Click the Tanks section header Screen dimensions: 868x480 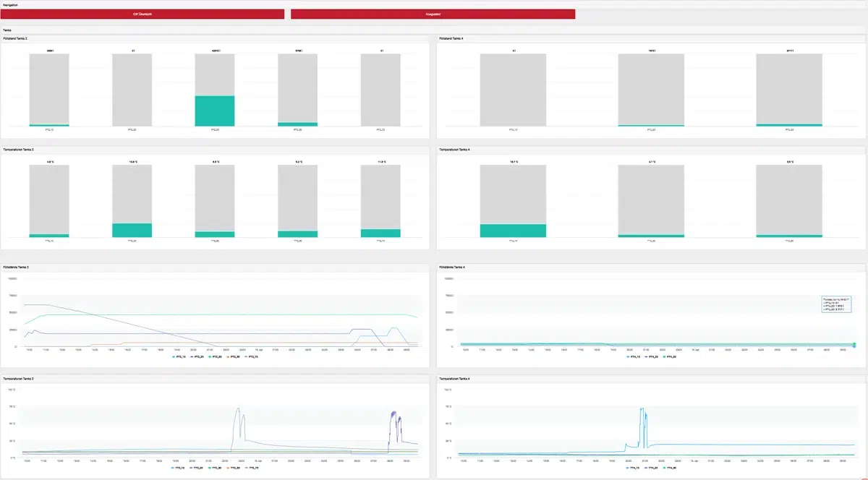(7, 30)
